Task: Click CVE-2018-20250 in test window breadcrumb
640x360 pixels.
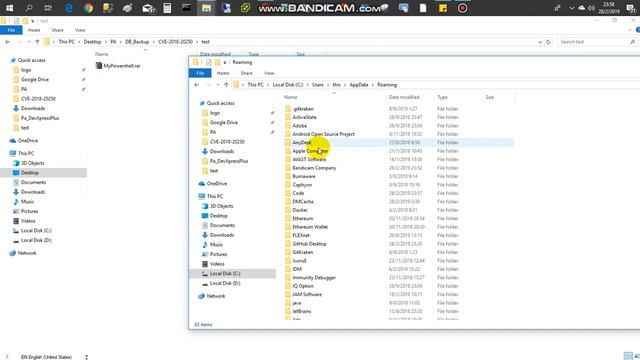Action: pos(175,42)
